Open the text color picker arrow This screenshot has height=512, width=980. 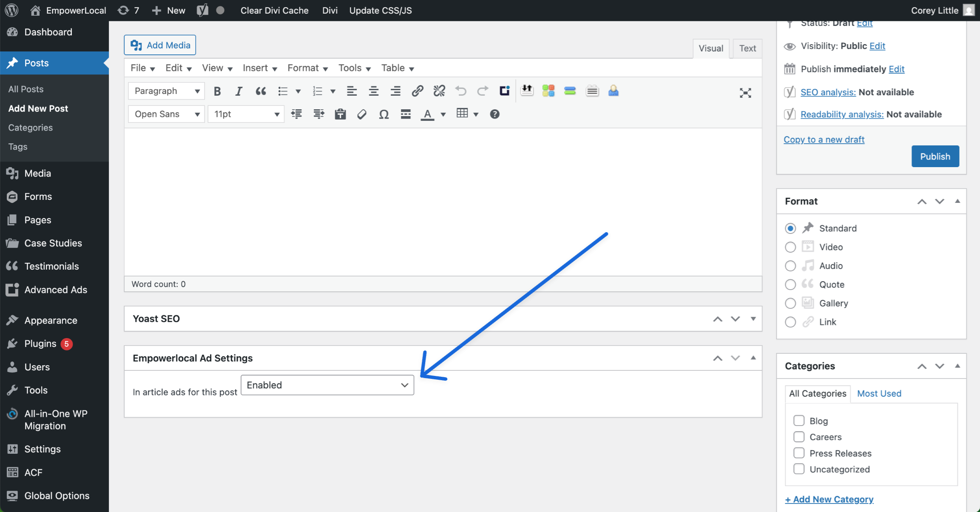(443, 114)
